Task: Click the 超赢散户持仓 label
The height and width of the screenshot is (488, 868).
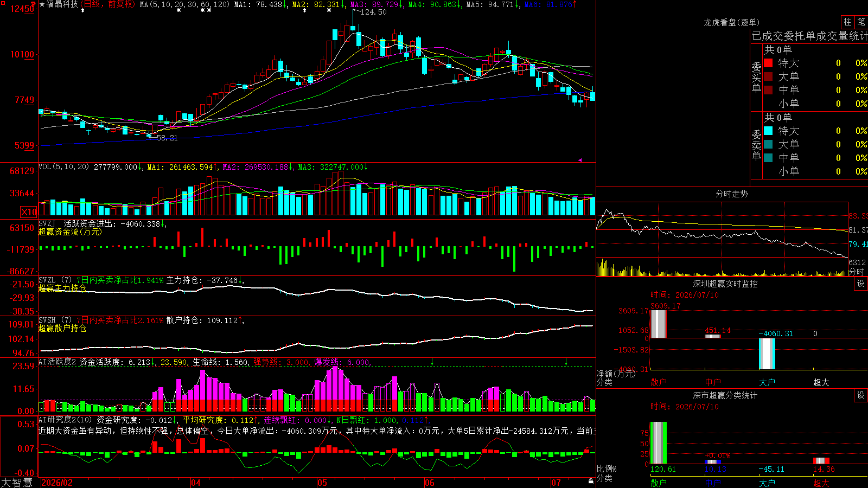Action: pyautogui.click(x=62, y=328)
